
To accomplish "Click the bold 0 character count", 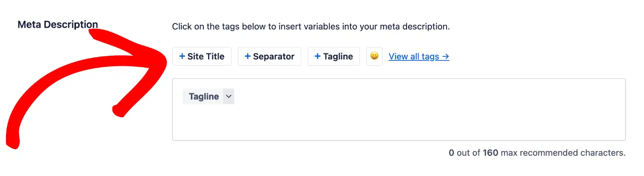I will point(452,153).
